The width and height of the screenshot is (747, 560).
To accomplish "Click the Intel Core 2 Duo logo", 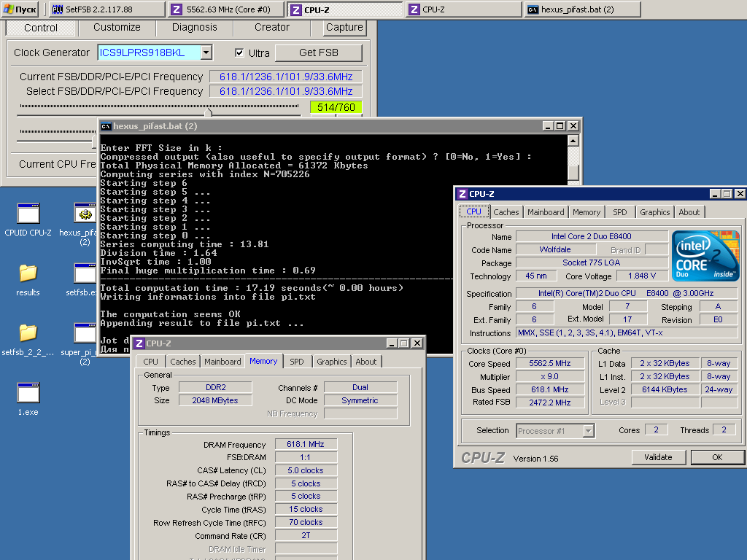I will (x=705, y=256).
